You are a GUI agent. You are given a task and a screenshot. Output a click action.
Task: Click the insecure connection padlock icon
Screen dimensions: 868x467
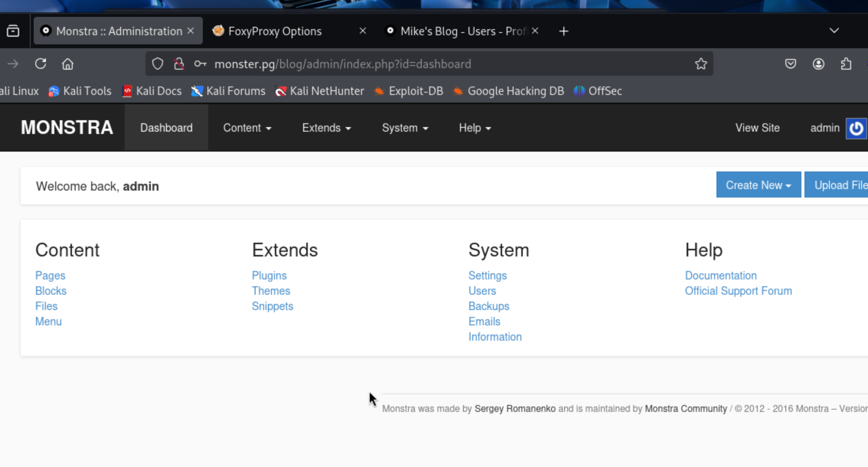point(179,64)
